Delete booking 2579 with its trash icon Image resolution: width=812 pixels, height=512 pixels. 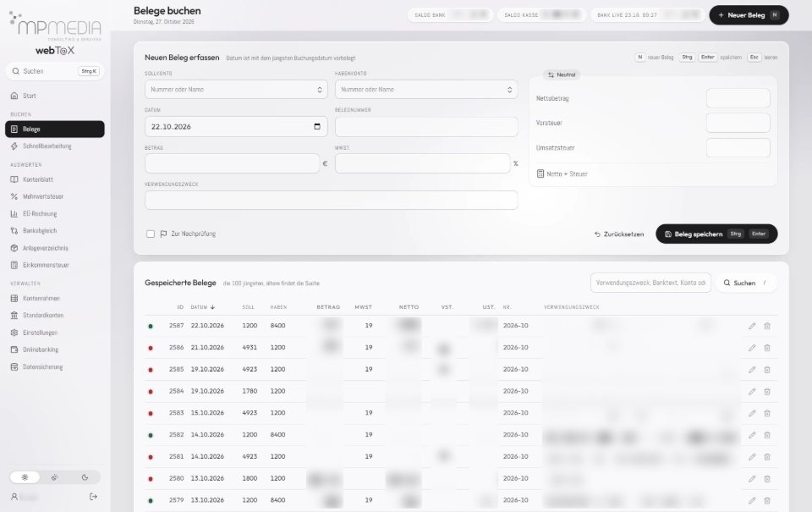[x=767, y=500]
